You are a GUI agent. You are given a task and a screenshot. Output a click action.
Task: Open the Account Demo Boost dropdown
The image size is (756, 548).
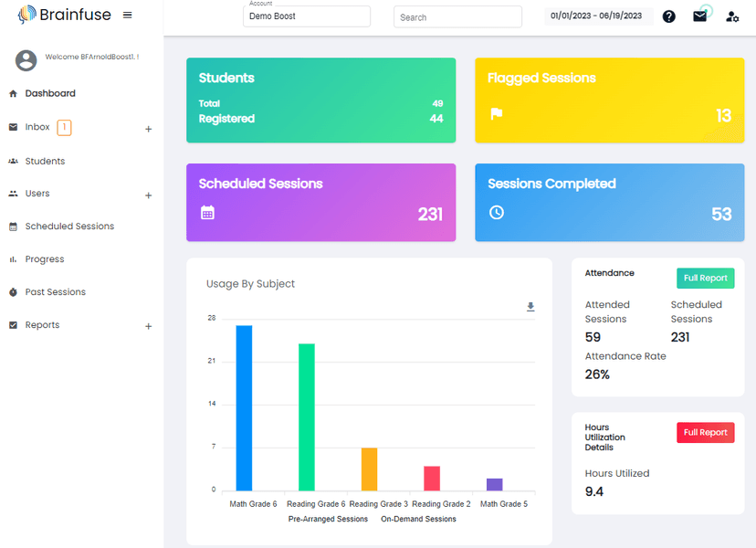point(307,16)
